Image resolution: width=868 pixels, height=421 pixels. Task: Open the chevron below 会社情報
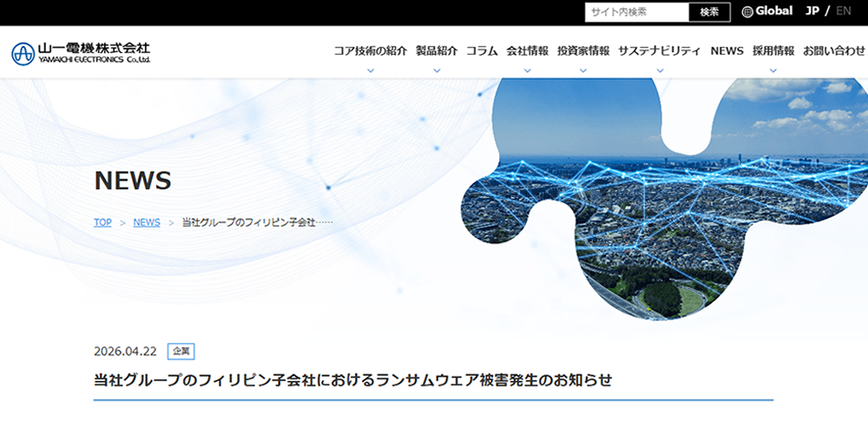528,70
